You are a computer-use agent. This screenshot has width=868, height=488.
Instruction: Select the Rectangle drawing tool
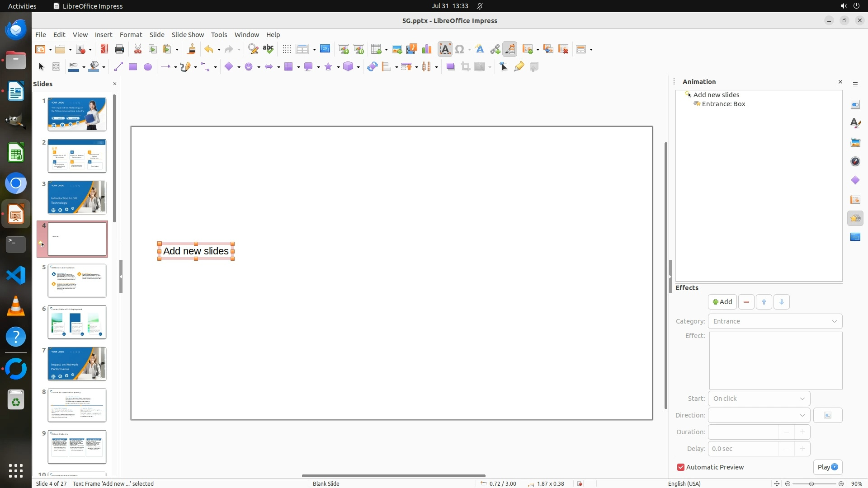point(132,67)
